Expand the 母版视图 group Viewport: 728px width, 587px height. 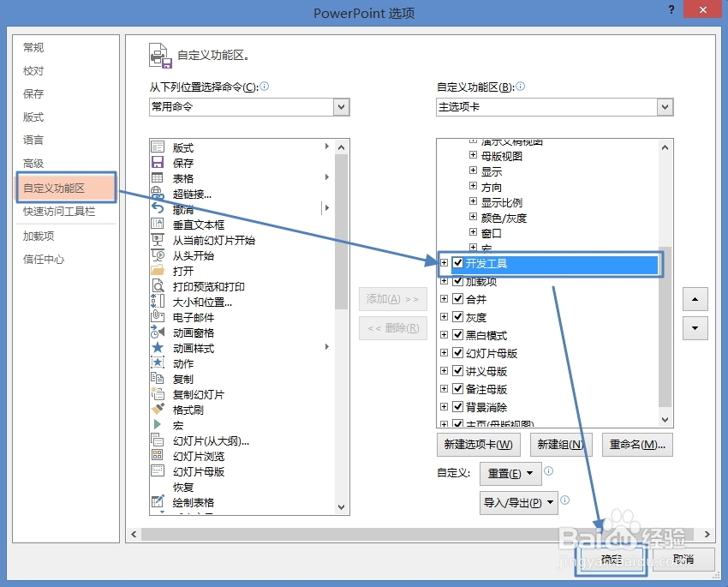pyautogui.click(x=473, y=155)
